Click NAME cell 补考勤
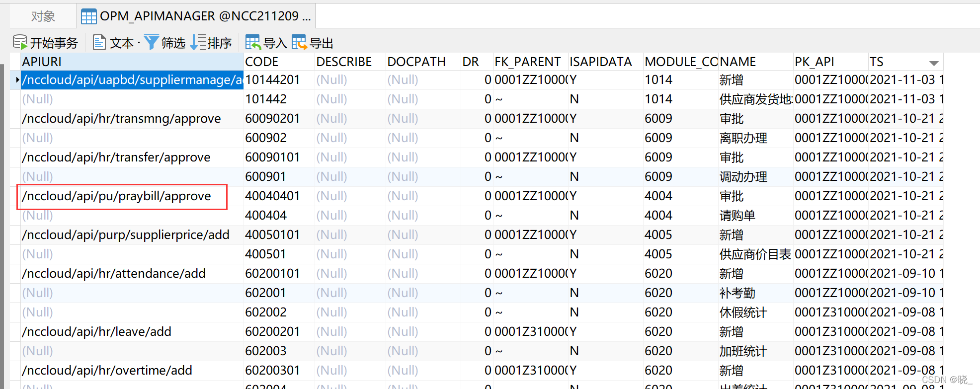Screen dimensions: 980x389 tap(755, 293)
